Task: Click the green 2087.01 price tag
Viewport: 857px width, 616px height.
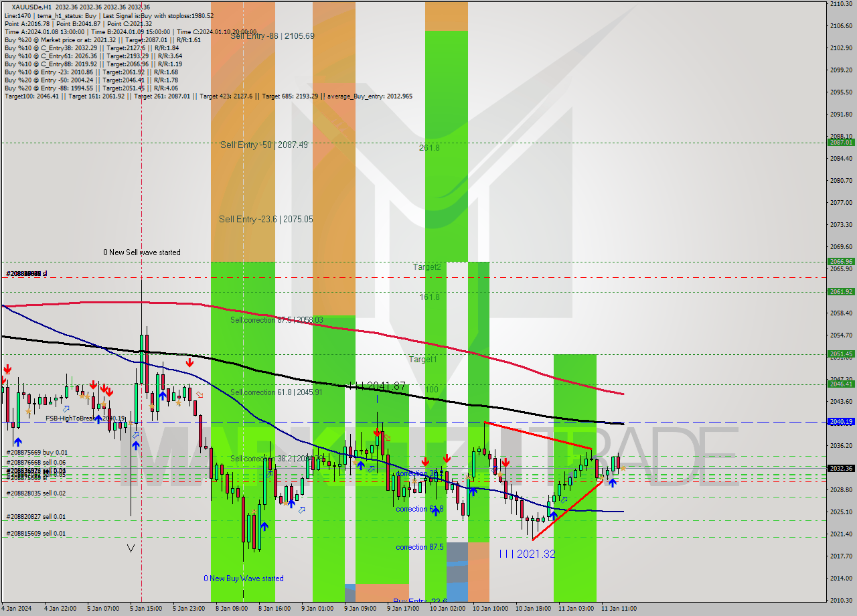Action: click(841, 142)
